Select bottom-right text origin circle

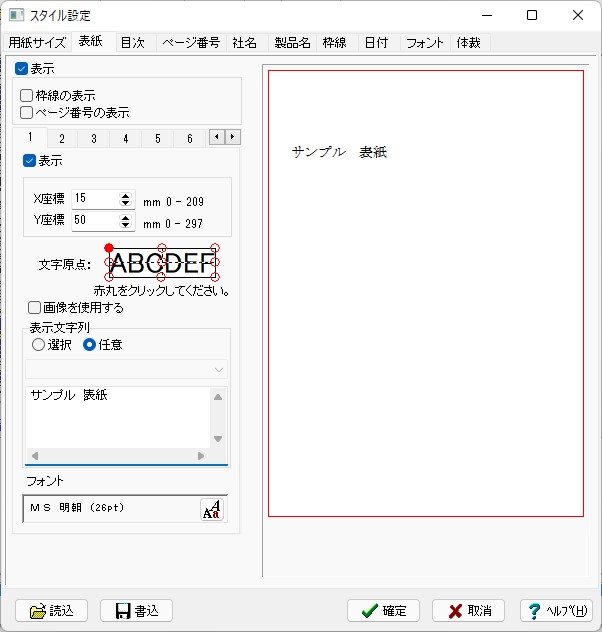pyautogui.click(x=215, y=277)
